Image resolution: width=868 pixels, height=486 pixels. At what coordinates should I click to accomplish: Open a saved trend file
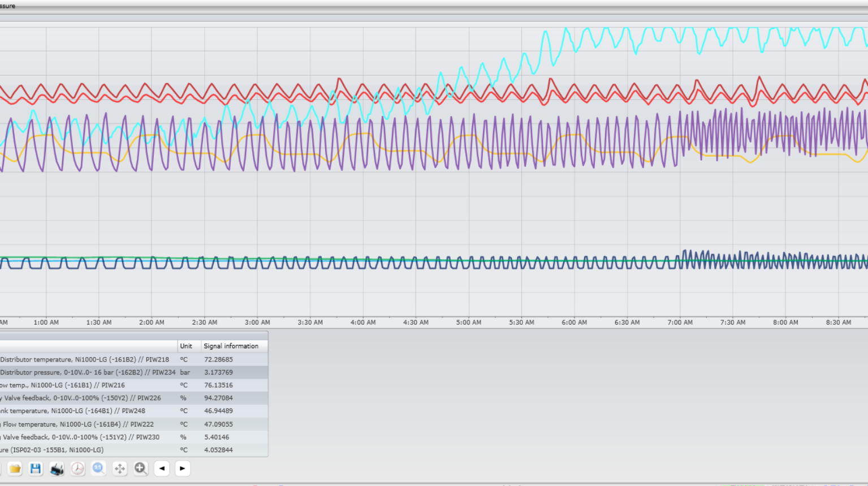pyautogui.click(x=15, y=468)
